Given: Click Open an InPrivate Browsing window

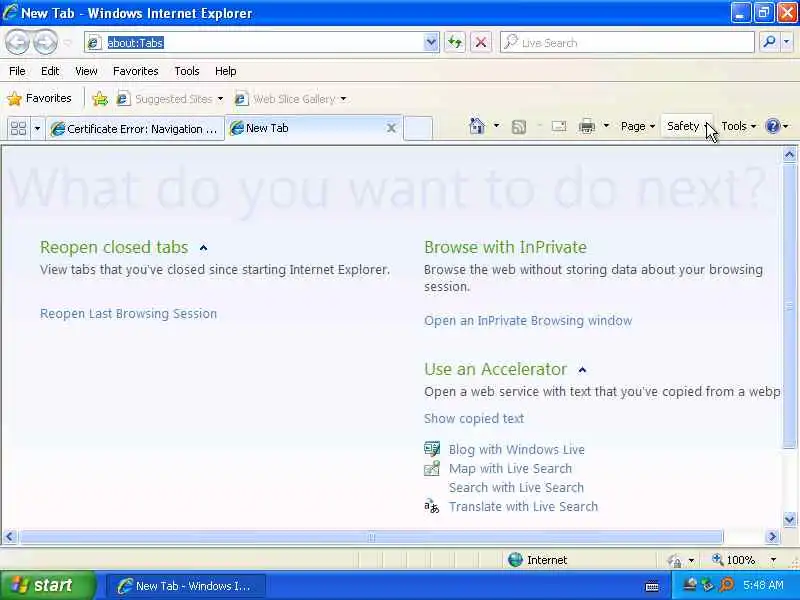Looking at the screenshot, I should click(528, 320).
